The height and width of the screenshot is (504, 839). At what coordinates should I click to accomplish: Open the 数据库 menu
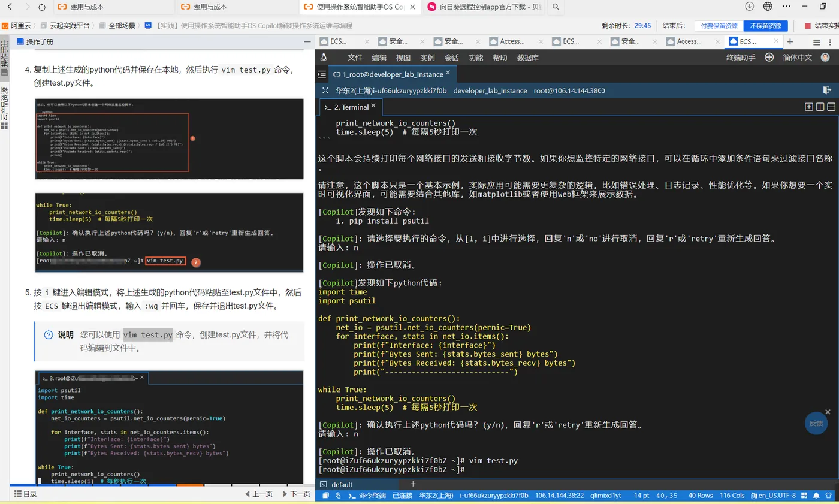coord(527,58)
